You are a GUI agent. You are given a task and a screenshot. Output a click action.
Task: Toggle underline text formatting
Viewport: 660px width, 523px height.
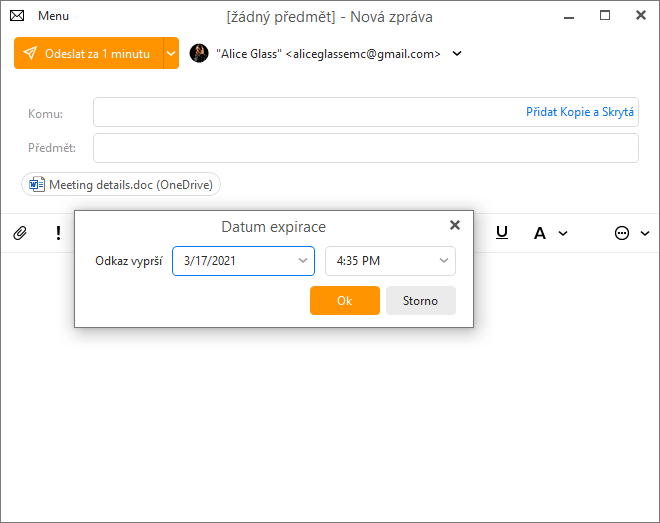point(502,232)
